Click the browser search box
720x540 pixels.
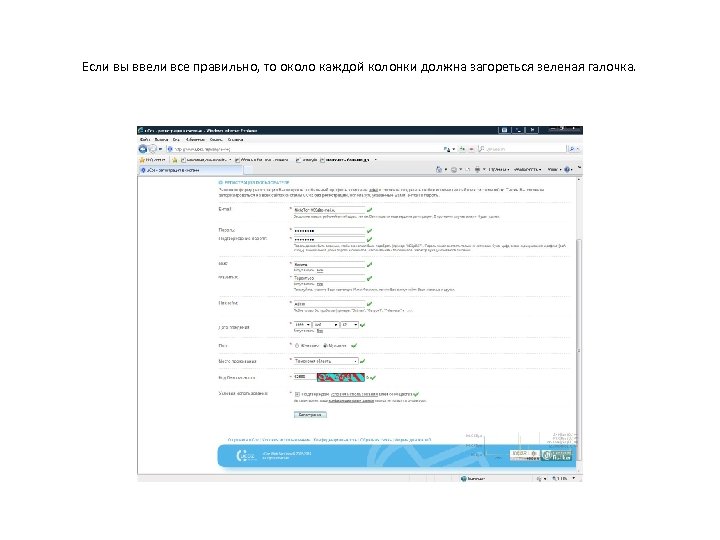pos(523,149)
